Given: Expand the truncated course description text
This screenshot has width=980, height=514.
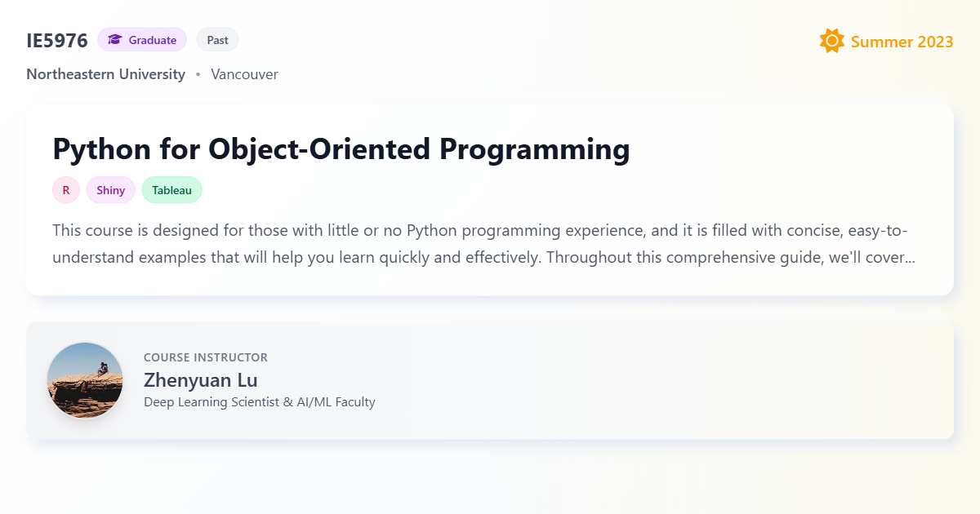Looking at the screenshot, I should pyautogui.click(x=484, y=243).
